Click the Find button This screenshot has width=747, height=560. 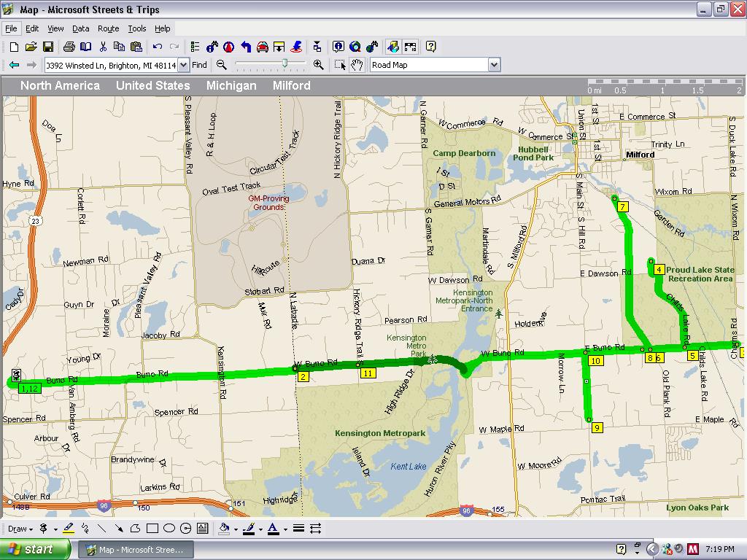[x=199, y=65]
